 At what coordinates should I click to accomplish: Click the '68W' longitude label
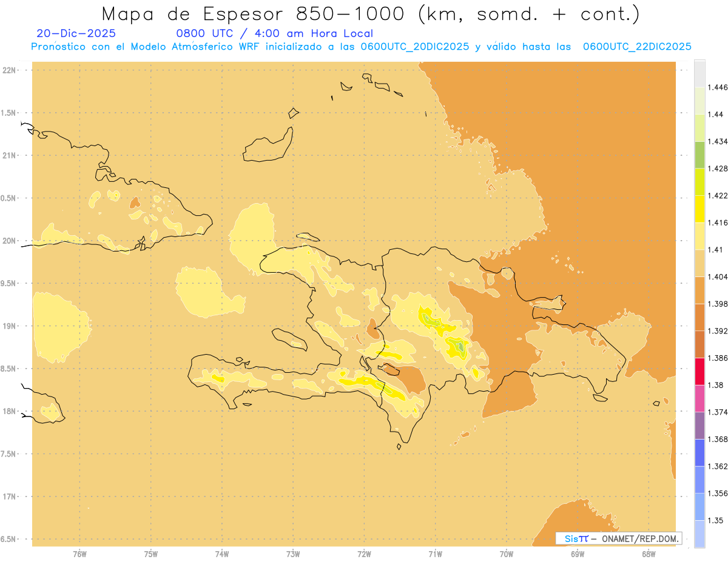point(649,554)
